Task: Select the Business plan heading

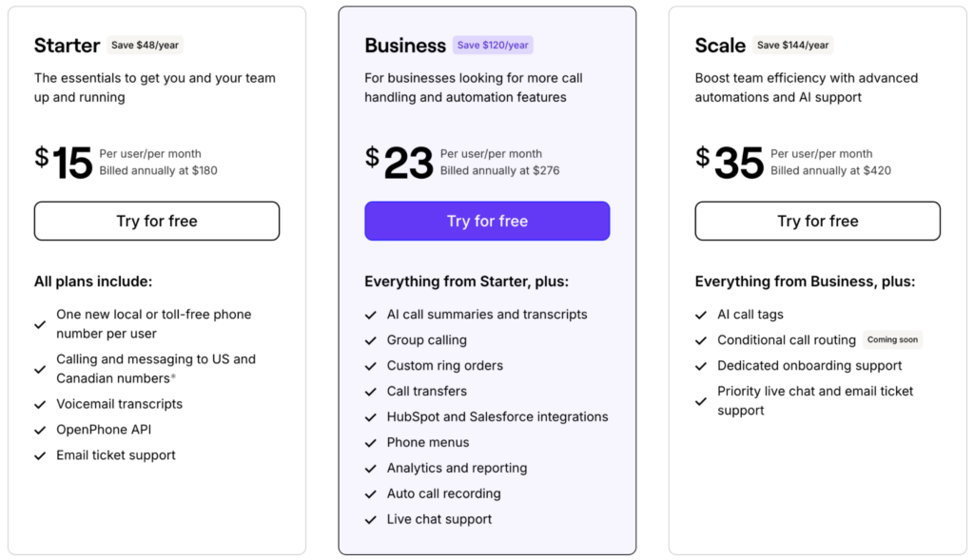Action: (405, 46)
